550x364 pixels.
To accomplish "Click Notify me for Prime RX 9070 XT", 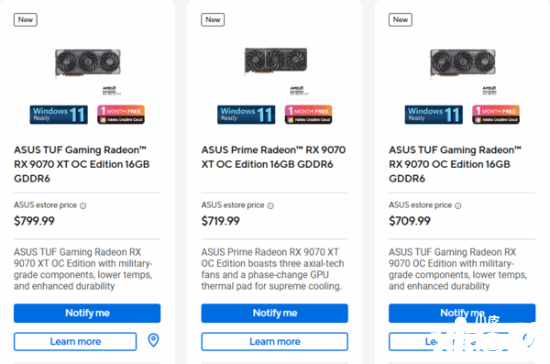I will tap(275, 313).
